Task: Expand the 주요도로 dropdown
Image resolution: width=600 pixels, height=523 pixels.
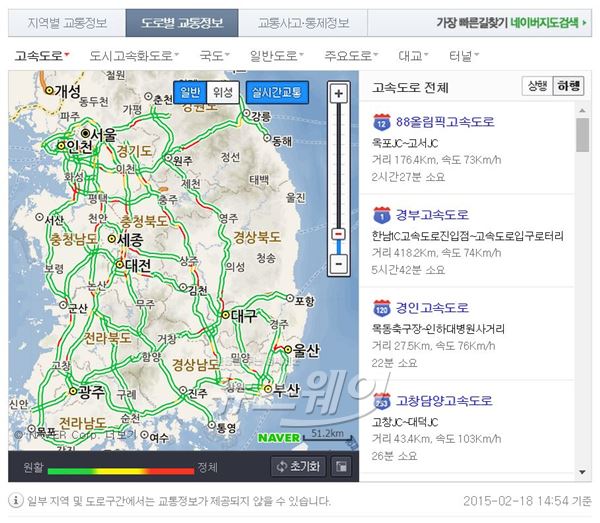Action: coord(351,56)
